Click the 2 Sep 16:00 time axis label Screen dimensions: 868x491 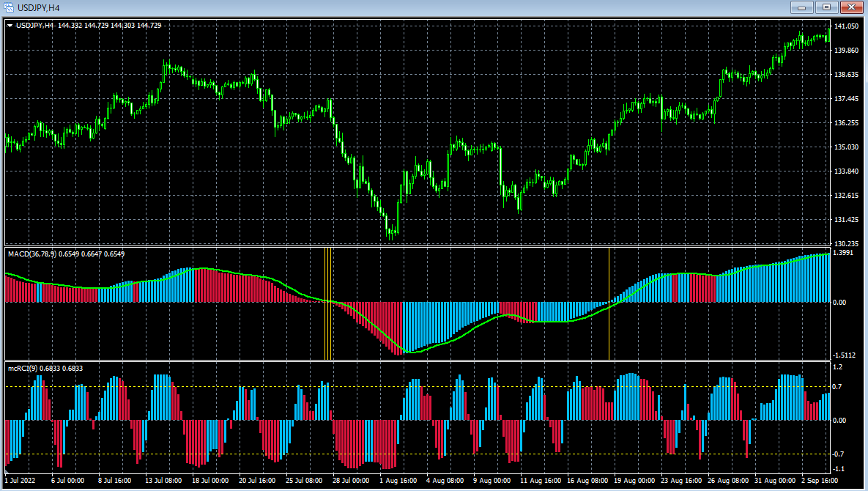coord(819,481)
